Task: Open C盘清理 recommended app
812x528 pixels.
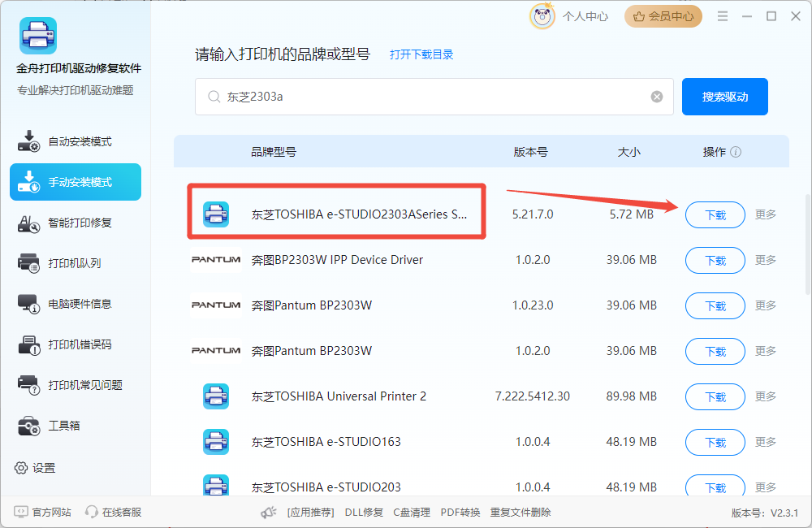Action: point(412,513)
